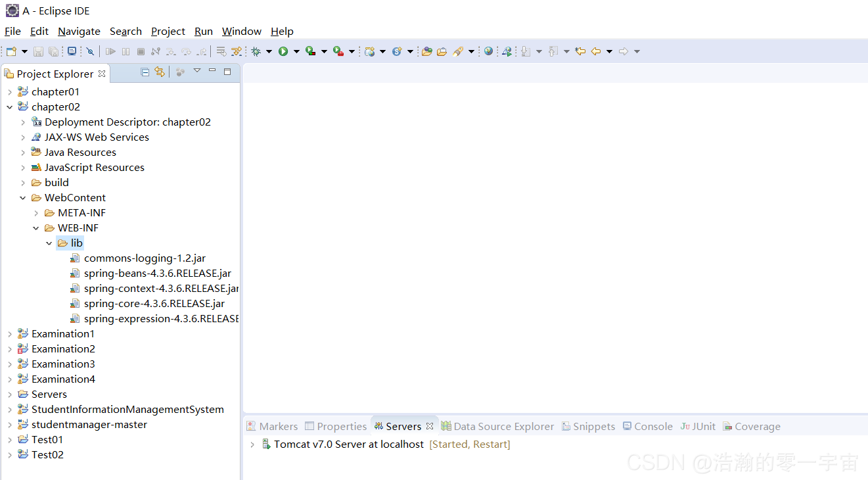Viewport: 868px width, 480px height.
Task: Expand the chapter01 project
Action: point(10,92)
